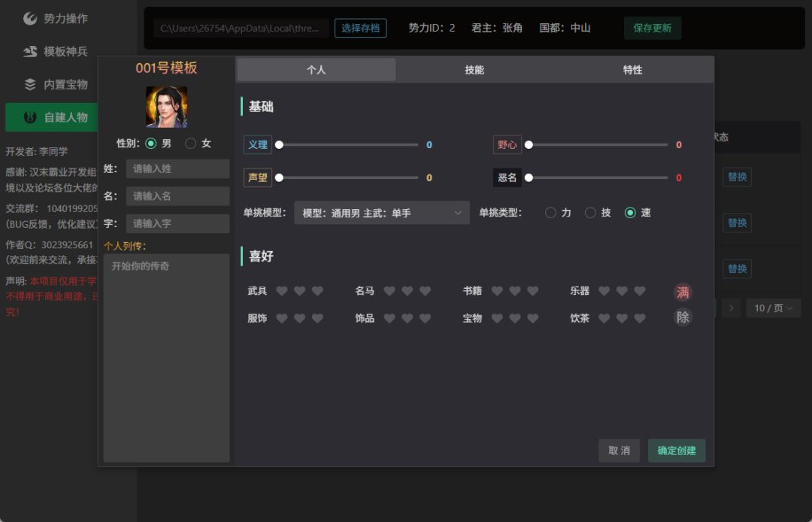
Task: Click the round 除 icon button
Action: [x=683, y=317]
